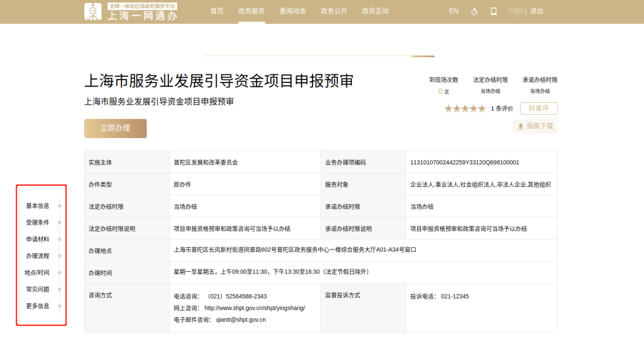Image resolution: width=644 pixels, height=338 pixels.
Task: Jump to 基本信息 section in sidebar
Action: tap(38, 206)
